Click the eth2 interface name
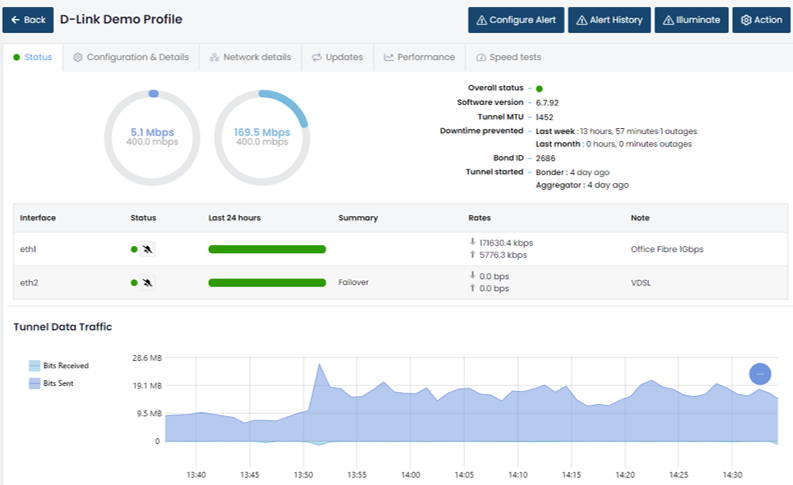The image size is (793, 485). [29, 282]
